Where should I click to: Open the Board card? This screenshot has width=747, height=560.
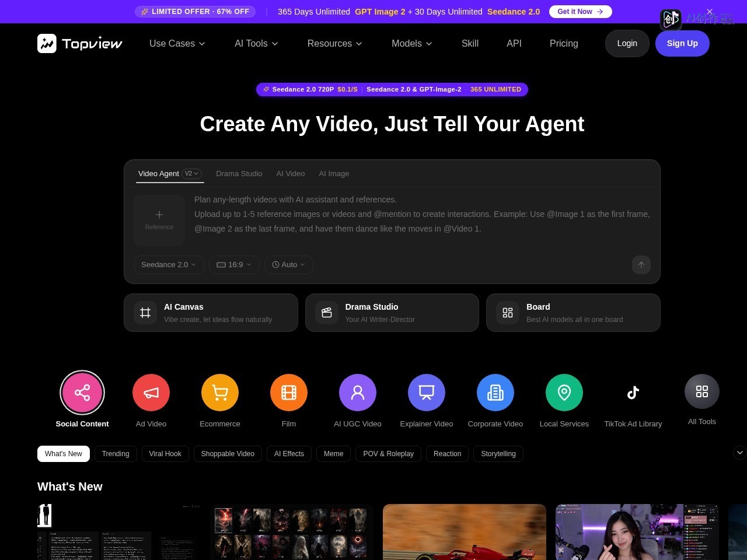[x=573, y=313]
